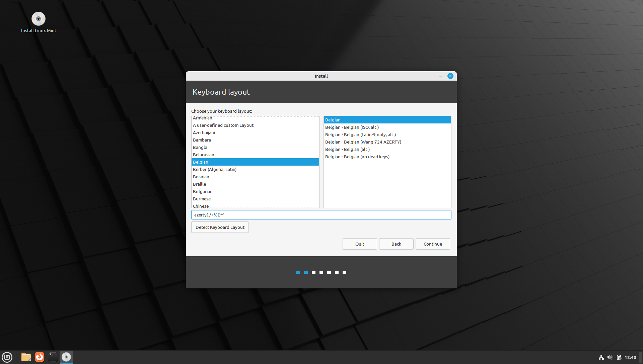The image size is (643, 364).
Task: Click the keyboard test input field
Action: [x=321, y=215]
